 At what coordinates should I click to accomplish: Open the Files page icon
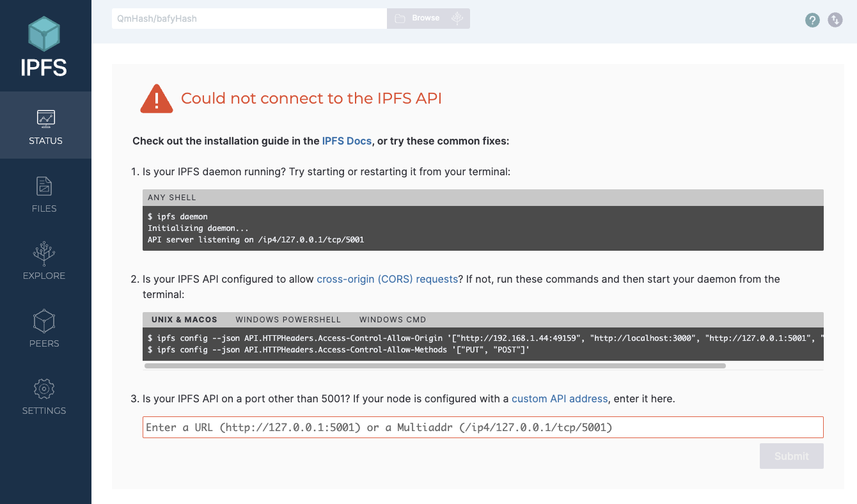(44, 186)
